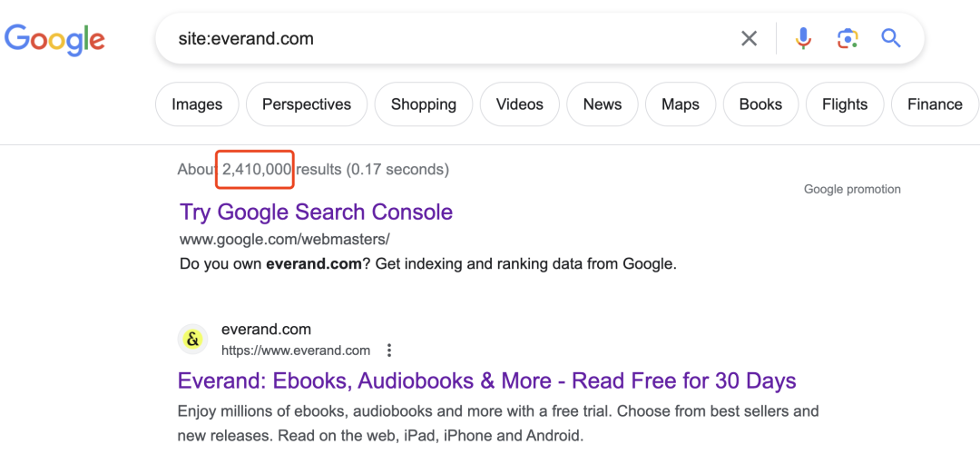Open the three-dot menu beside everand.com result
980x464 pixels.
(389, 350)
